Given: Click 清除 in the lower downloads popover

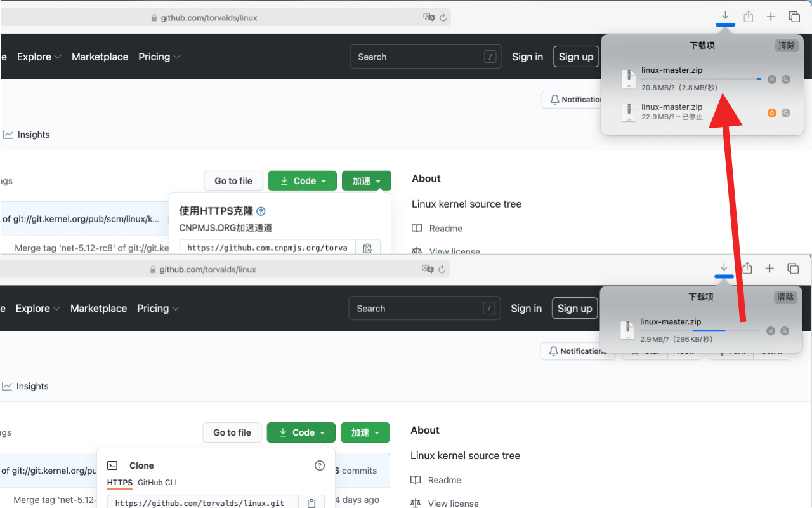Looking at the screenshot, I should (785, 297).
